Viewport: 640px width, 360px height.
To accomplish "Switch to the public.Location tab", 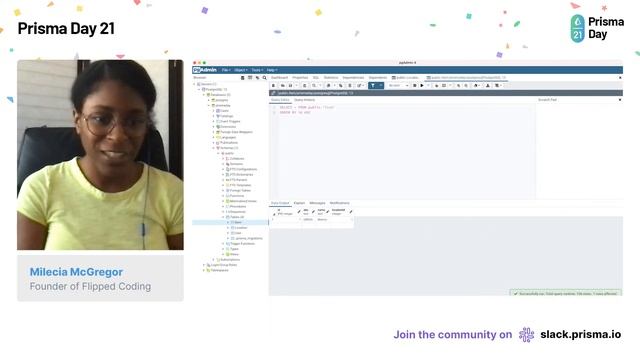I will pyautogui.click(x=405, y=78).
